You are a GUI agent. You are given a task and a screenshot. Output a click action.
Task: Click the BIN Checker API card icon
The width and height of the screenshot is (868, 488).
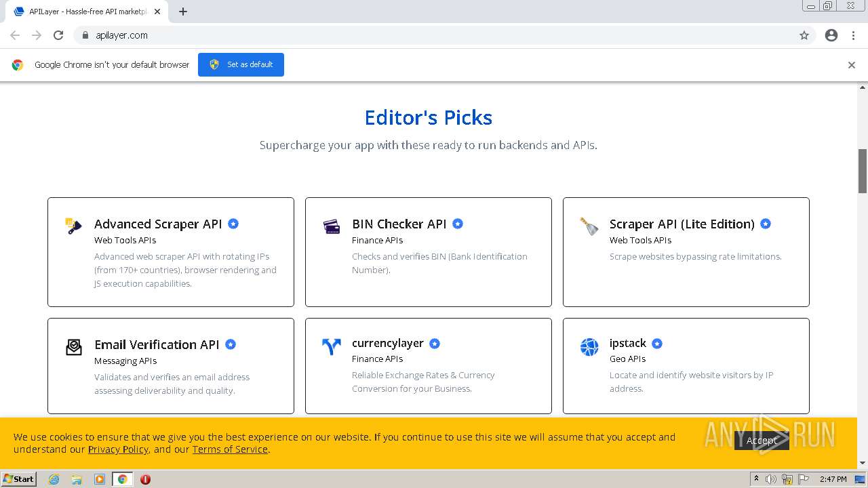coord(332,226)
